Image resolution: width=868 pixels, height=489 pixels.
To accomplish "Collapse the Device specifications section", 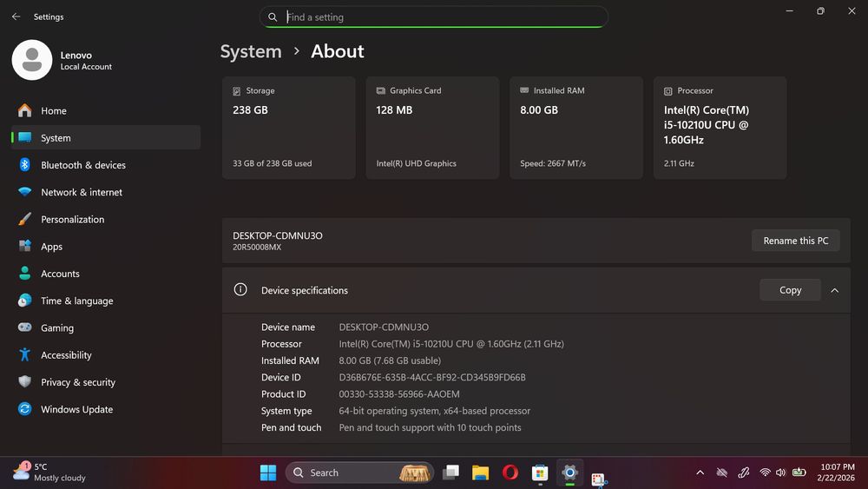I will pos(834,290).
